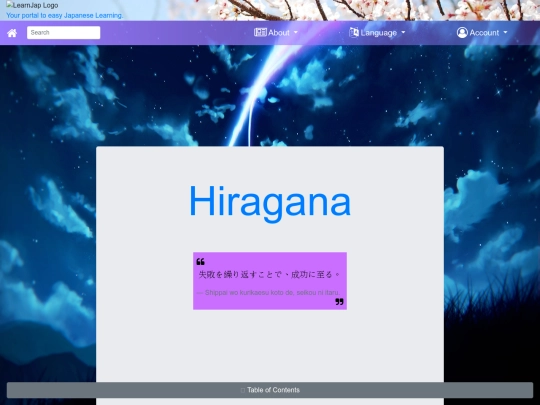Click the LearnJap Logo image

(32, 5)
